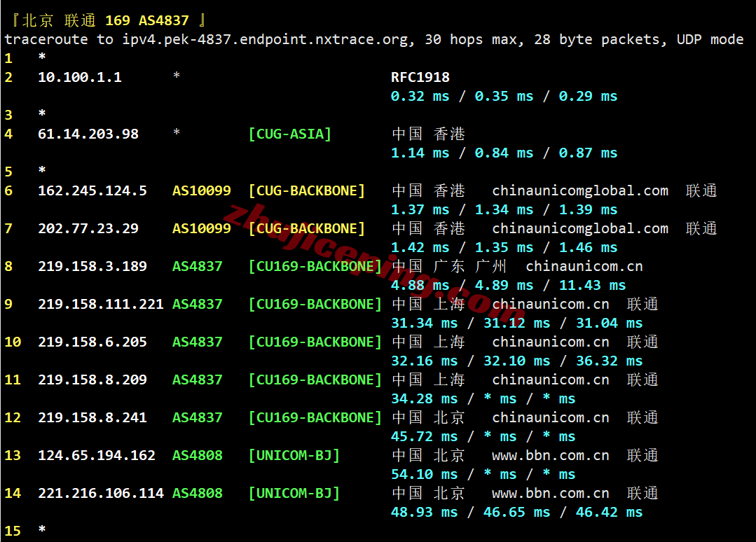Click latency 1.14 ms on hop 4
Viewport: 756px width, 542px height.
click(x=420, y=153)
